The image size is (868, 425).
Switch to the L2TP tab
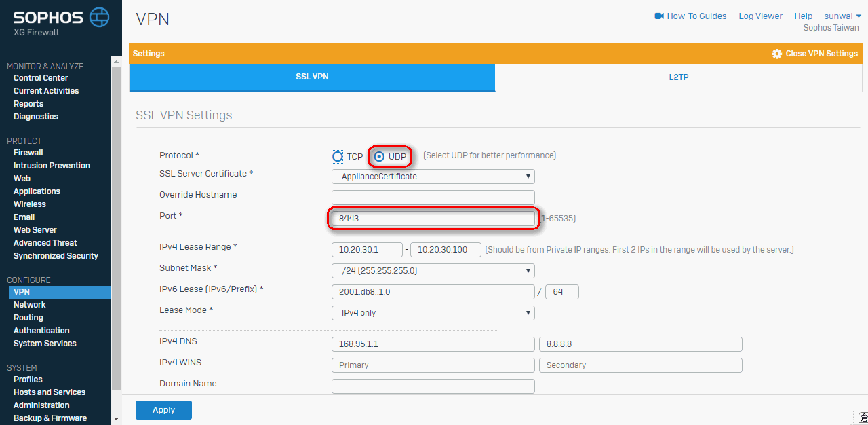678,77
